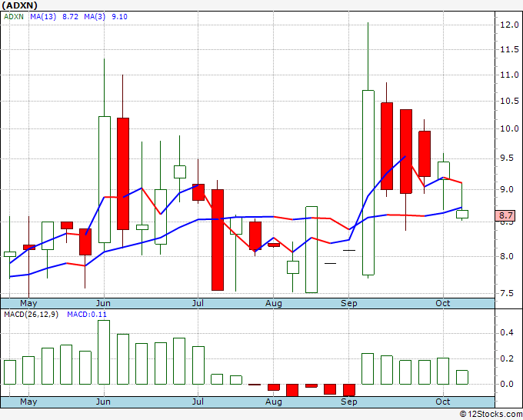The height and width of the screenshot is (420, 523).
Task: Click the MACD:0.11 value label
Action: pyautogui.click(x=87, y=315)
